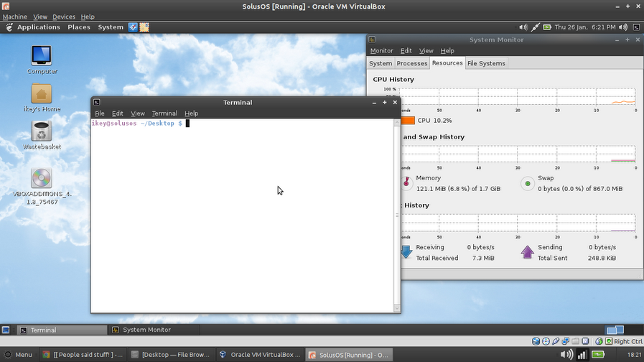
Task: Open ikey's Home folder icon
Action: point(42,93)
